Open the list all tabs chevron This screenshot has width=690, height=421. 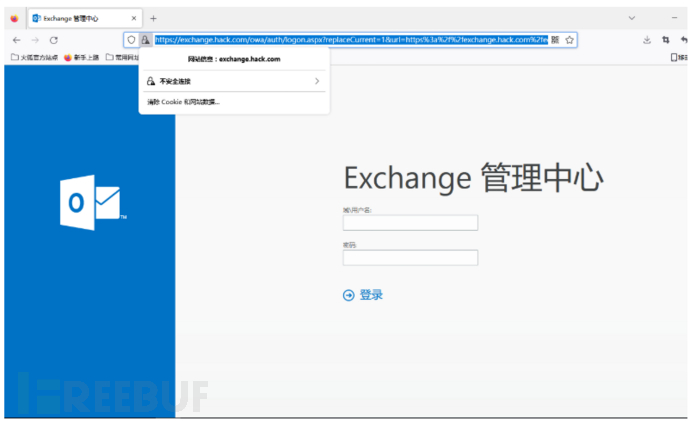[631, 18]
